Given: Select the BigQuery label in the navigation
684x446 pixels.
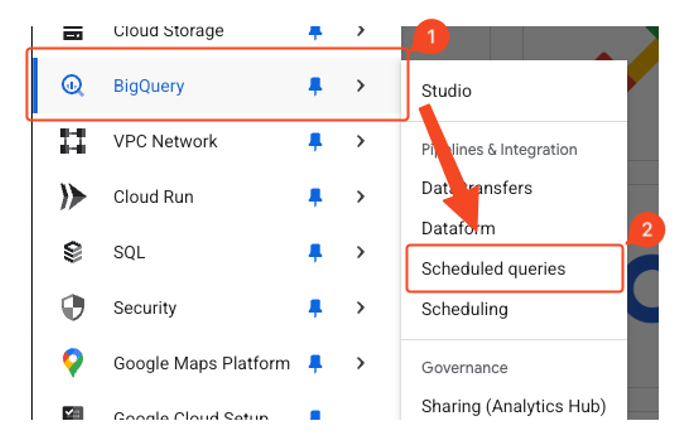Looking at the screenshot, I should [x=149, y=86].
